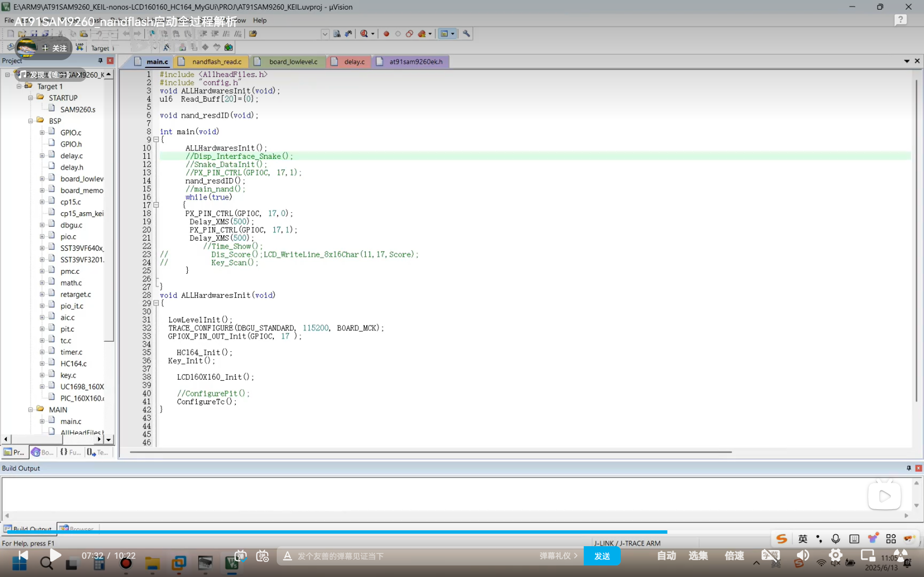
Task: Select retarget.c in project tree
Action: (x=76, y=294)
